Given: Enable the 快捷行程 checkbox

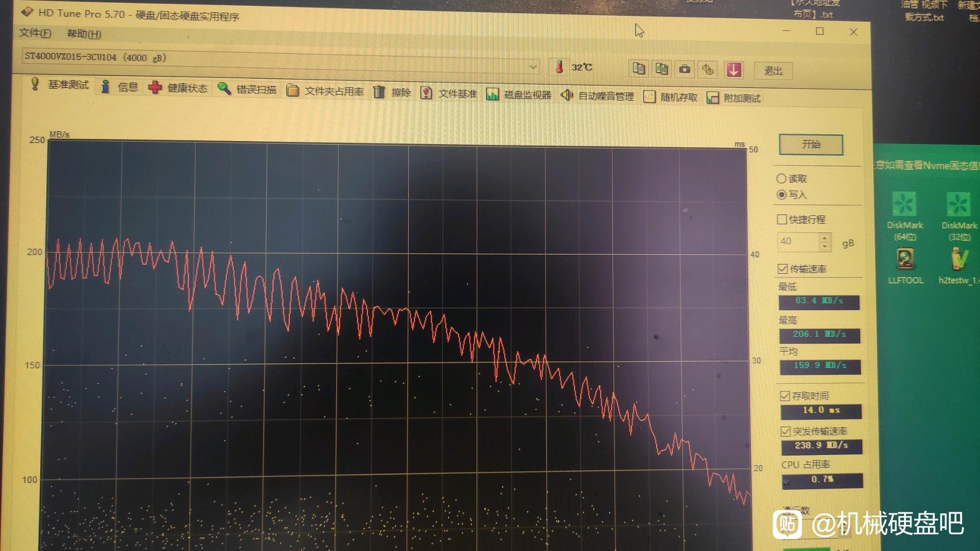Looking at the screenshot, I should [x=782, y=219].
